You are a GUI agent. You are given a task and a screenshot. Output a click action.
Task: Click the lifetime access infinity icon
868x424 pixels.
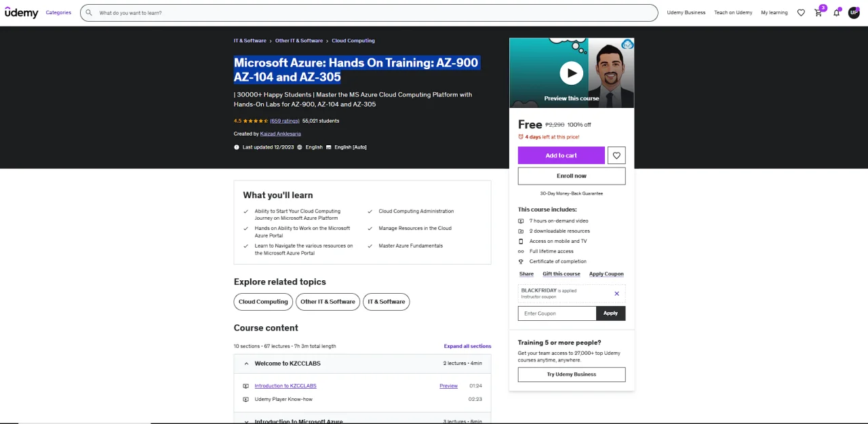521,251
